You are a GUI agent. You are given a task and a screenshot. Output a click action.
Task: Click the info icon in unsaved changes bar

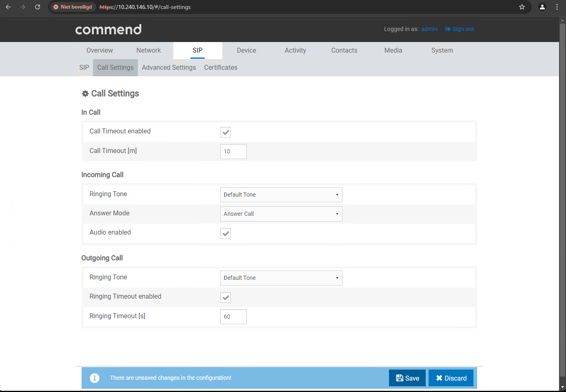tap(95, 378)
